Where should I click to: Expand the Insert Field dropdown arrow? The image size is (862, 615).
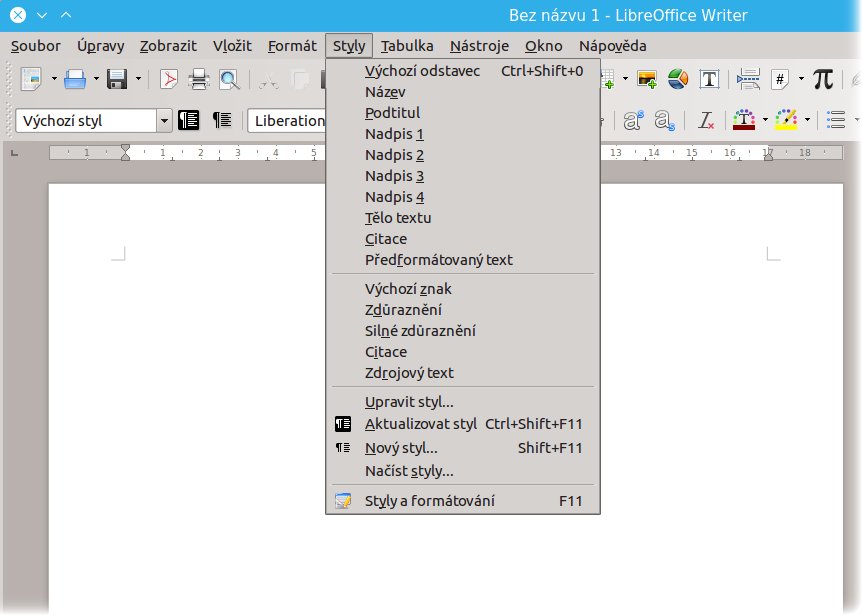(801, 79)
